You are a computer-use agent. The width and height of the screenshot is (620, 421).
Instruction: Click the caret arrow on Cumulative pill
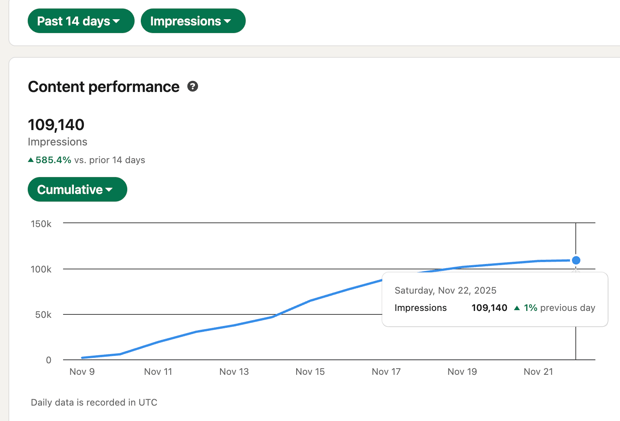point(109,190)
